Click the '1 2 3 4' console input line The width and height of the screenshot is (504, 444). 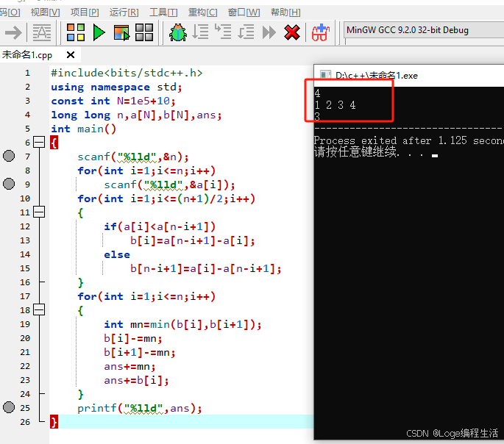click(x=336, y=105)
